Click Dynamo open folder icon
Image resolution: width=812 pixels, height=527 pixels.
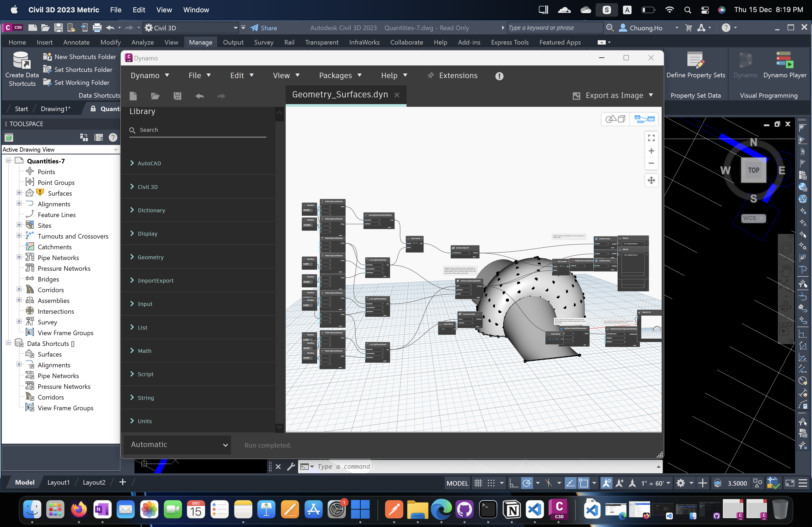click(x=155, y=96)
